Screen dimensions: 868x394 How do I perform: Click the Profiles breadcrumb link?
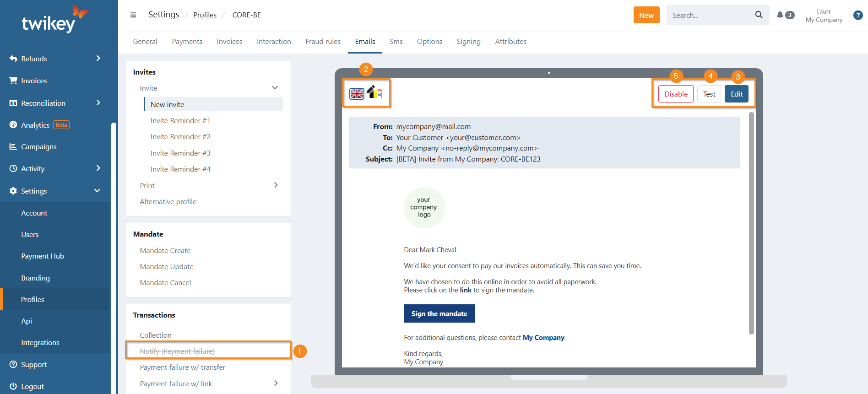(x=205, y=15)
